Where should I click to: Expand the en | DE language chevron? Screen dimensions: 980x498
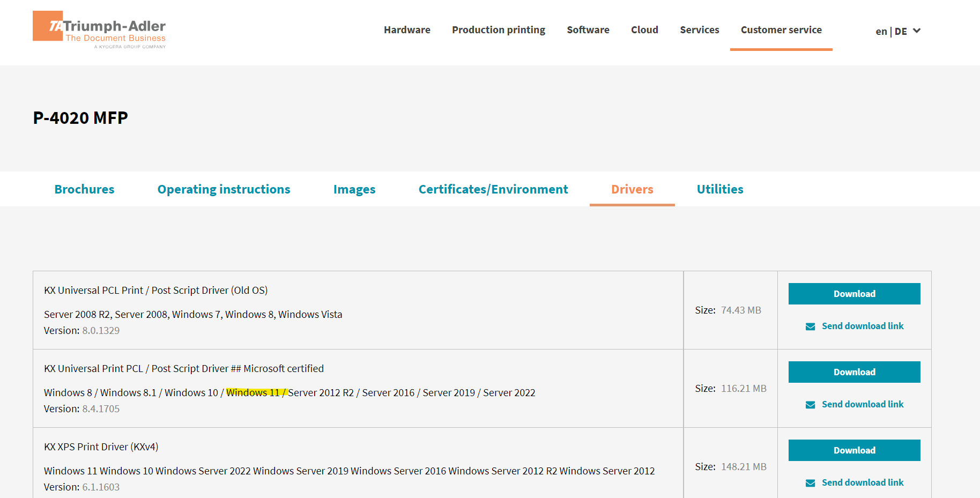coord(917,31)
